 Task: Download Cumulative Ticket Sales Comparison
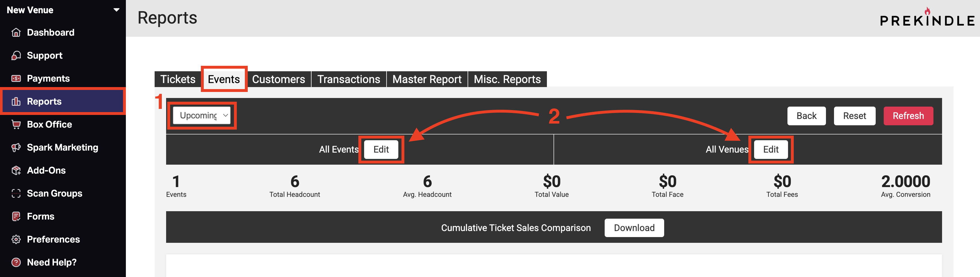click(x=634, y=228)
